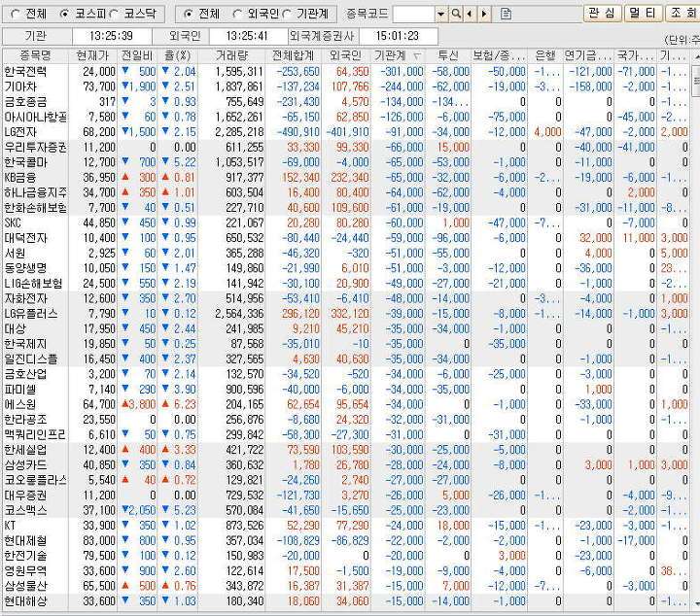Sort by 종목명 column header
Image resolution: width=700 pixels, height=616 pixels.
pyautogui.click(x=35, y=55)
